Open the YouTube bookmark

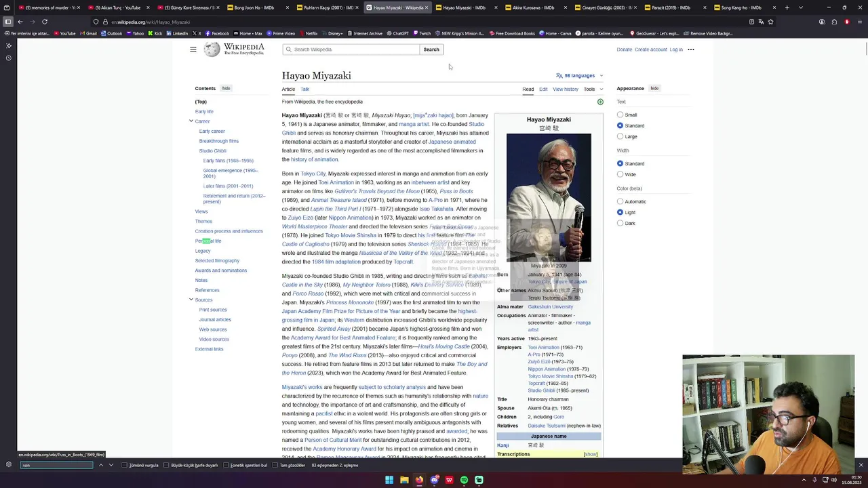coord(64,33)
